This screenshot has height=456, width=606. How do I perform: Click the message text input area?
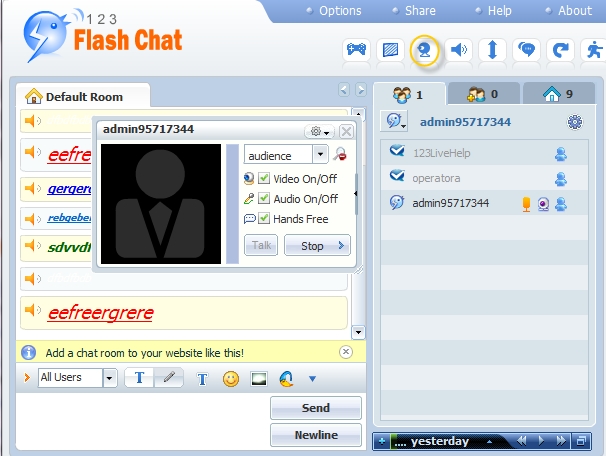click(140, 420)
